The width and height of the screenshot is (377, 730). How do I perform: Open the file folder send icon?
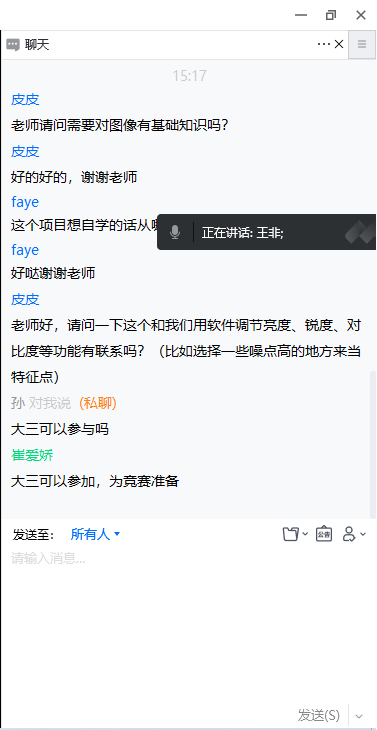point(291,534)
